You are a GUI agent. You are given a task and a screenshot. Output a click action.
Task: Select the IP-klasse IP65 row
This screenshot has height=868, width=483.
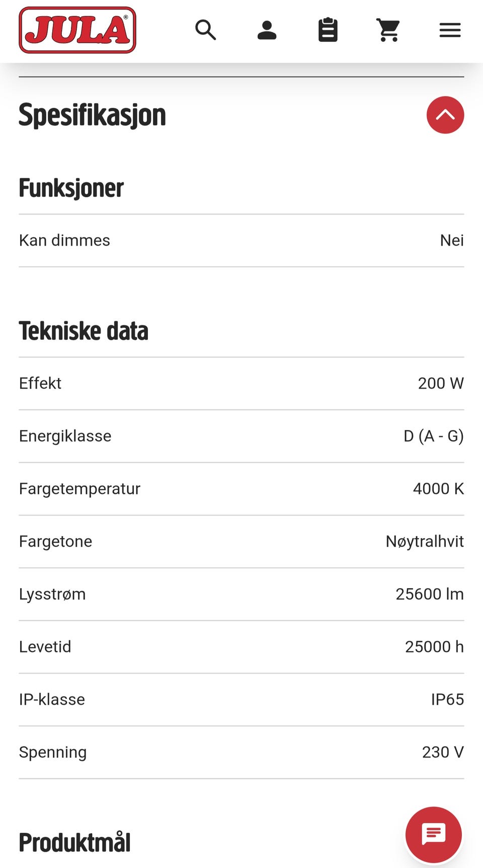click(x=242, y=700)
